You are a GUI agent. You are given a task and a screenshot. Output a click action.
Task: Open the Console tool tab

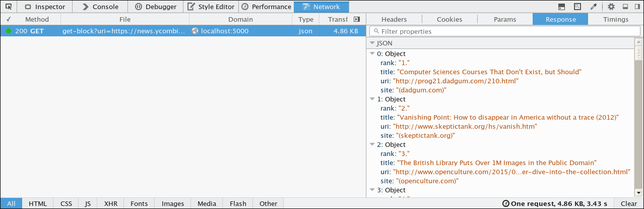click(x=100, y=7)
